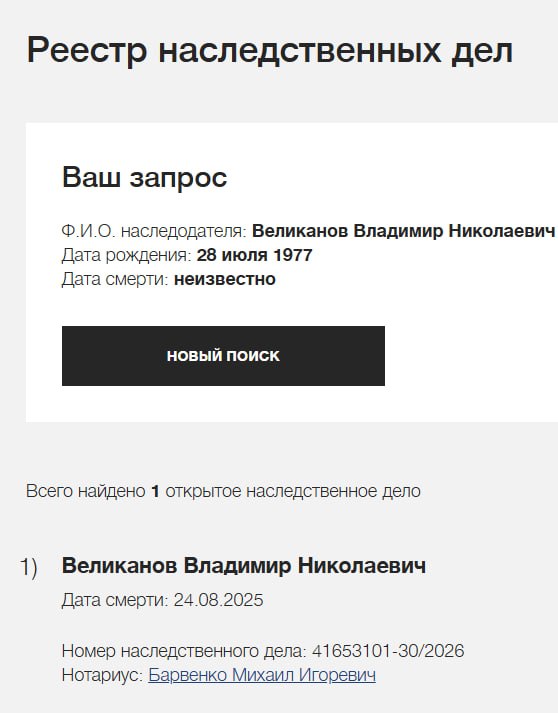
Task: Click empty space right of «новый поиск»
Action: point(468,356)
